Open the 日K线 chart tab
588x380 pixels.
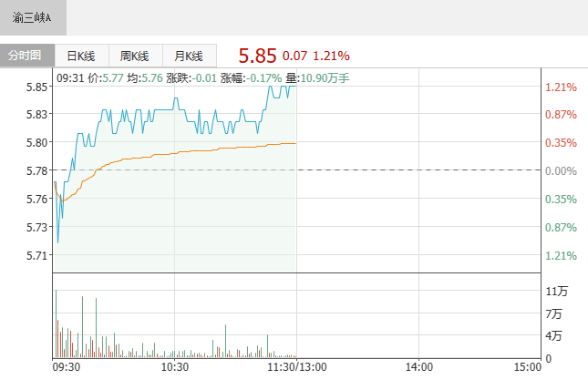pos(81,55)
